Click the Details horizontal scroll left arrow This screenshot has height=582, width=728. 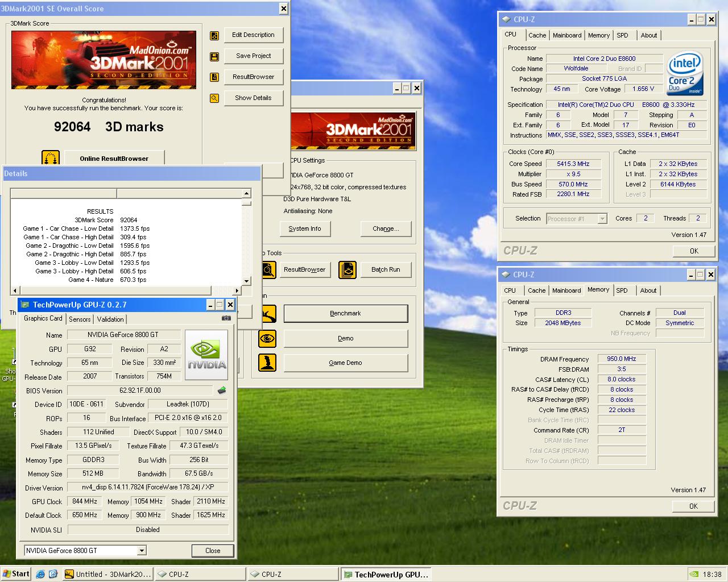tap(15, 290)
